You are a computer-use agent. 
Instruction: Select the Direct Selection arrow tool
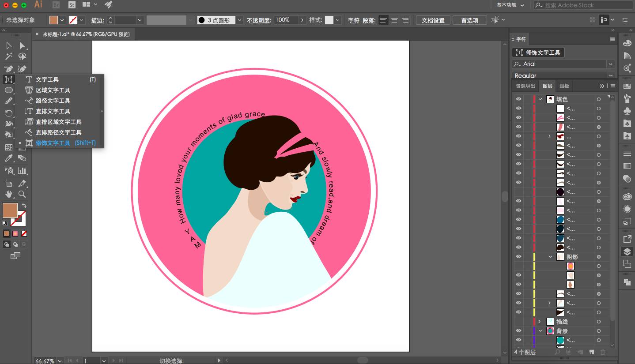[x=22, y=46]
